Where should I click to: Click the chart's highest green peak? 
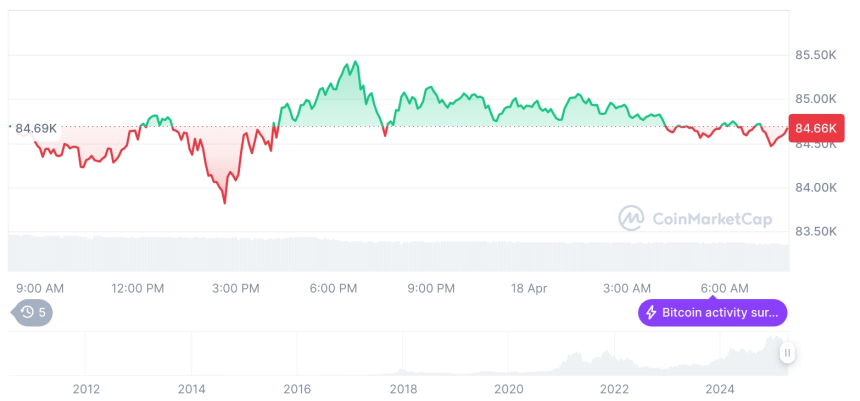(355, 62)
